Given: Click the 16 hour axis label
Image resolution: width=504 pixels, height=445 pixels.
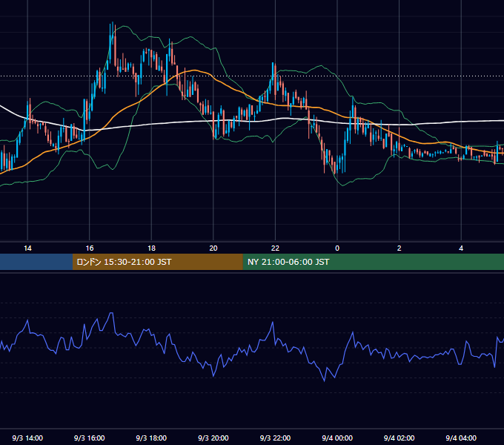Looking at the screenshot, I should pyautogui.click(x=90, y=248).
